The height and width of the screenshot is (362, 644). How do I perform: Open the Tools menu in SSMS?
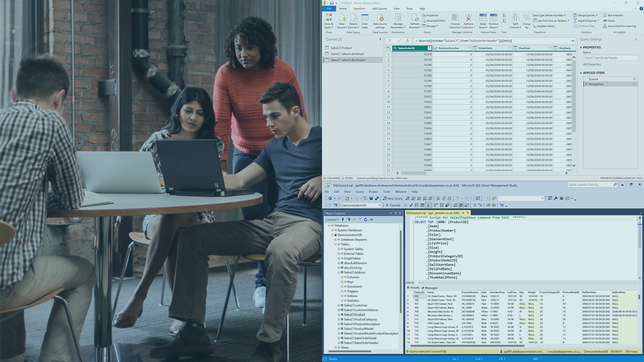(386, 192)
